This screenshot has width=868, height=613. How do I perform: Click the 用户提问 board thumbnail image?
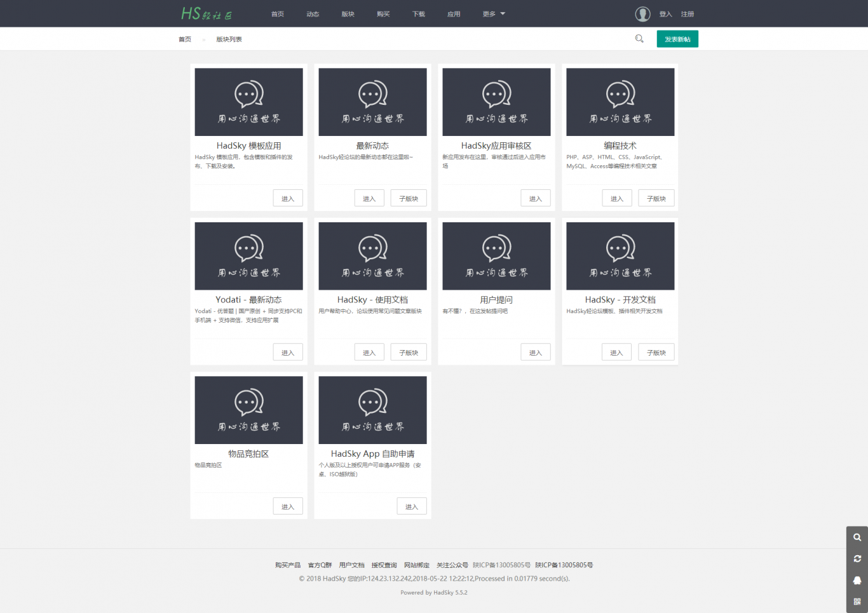(496, 256)
